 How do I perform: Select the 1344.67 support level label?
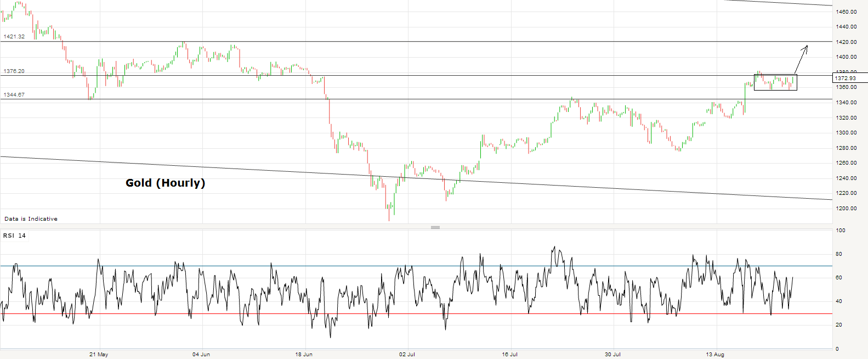14,95
